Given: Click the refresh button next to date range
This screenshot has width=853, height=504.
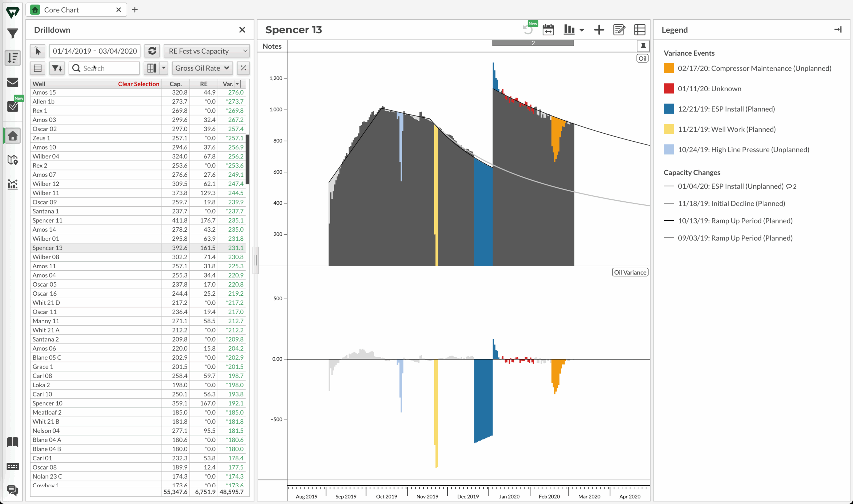Looking at the screenshot, I should point(152,51).
